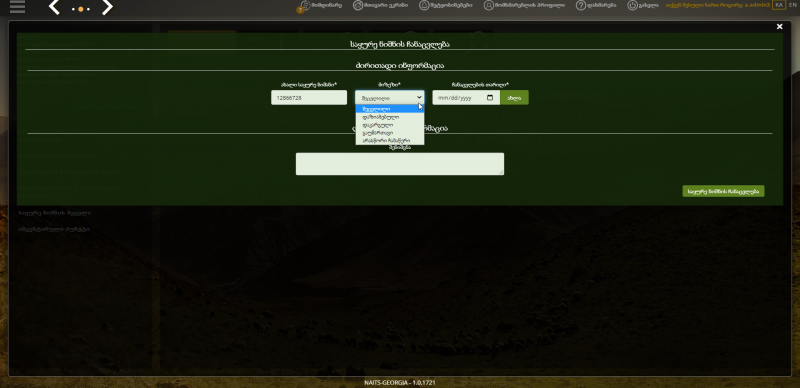This screenshot has height=388, width=800.
Task: Select the highlighted first reason option
Action: coord(390,109)
